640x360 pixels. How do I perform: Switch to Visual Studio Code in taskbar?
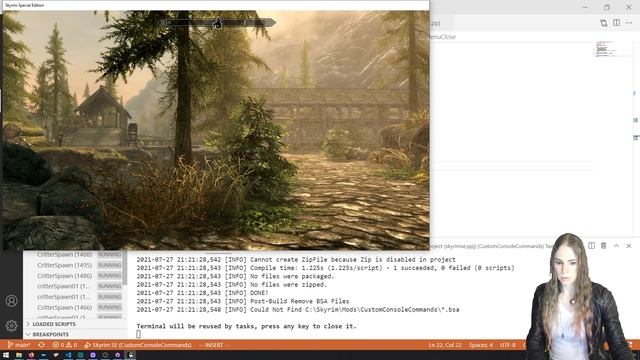tap(68, 355)
